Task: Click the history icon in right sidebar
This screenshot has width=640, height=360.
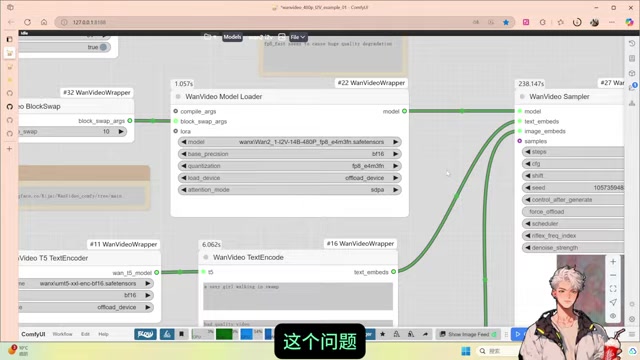Action: tap(632, 43)
